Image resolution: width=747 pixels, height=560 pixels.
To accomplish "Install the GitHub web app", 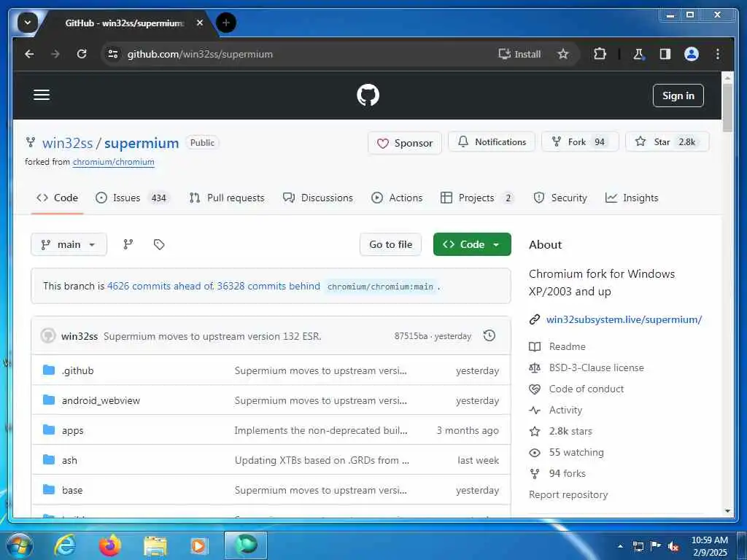I will 519,54.
